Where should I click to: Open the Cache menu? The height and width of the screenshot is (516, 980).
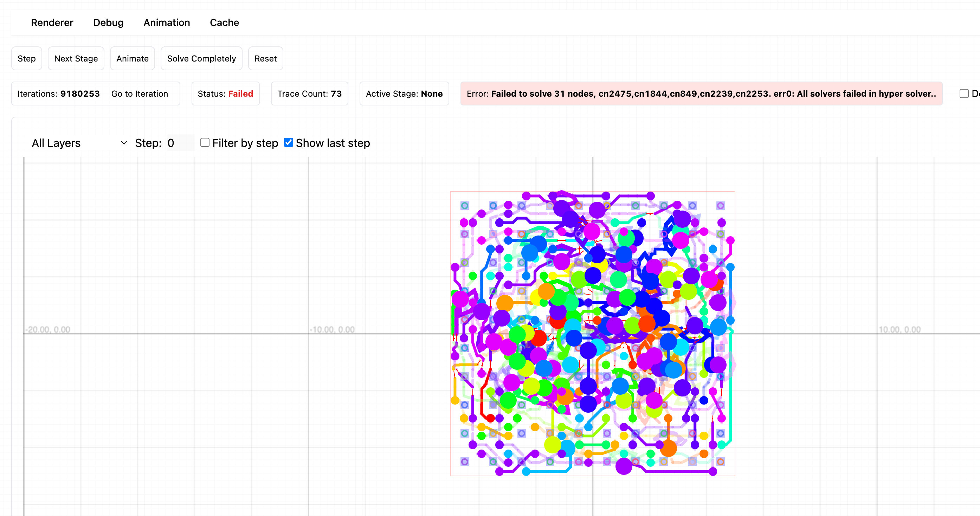pyautogui.click(x=224, y=22)
